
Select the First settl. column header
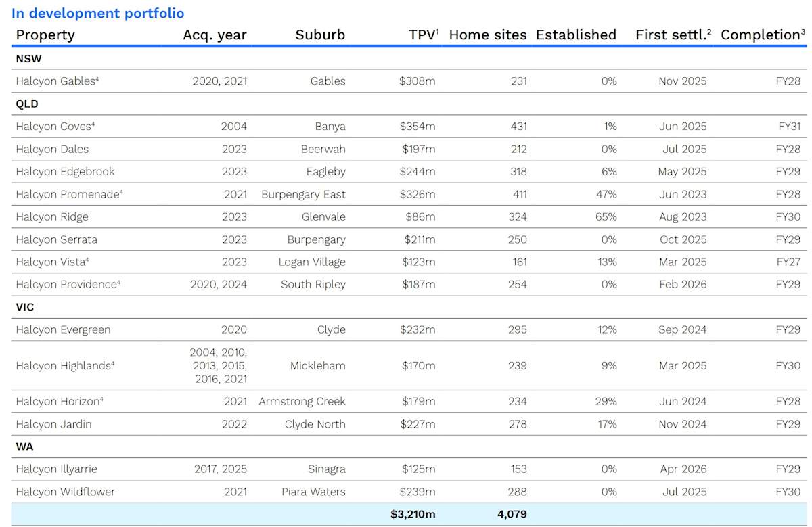point(673,35)
